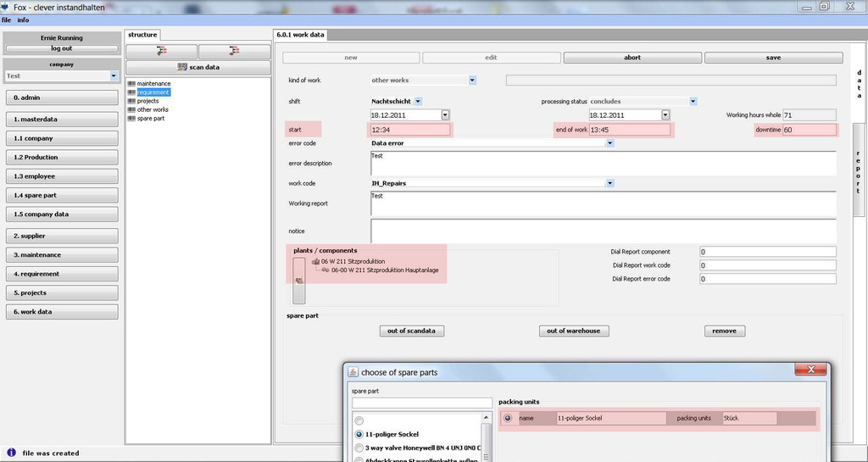Screen dimensions: 868x462
Task: Click the left structure tree icon button
Action: click(x=161, y=52)
